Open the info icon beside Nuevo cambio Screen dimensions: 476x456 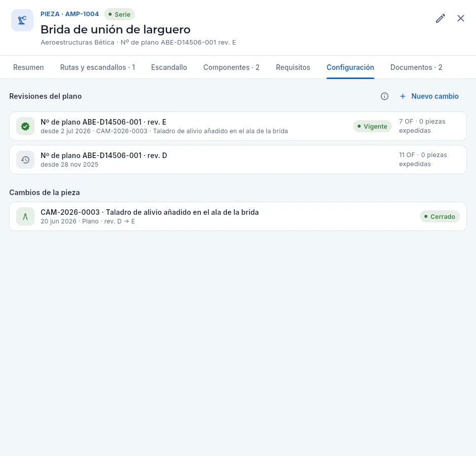pyautogui.click(x=384, y=96)
